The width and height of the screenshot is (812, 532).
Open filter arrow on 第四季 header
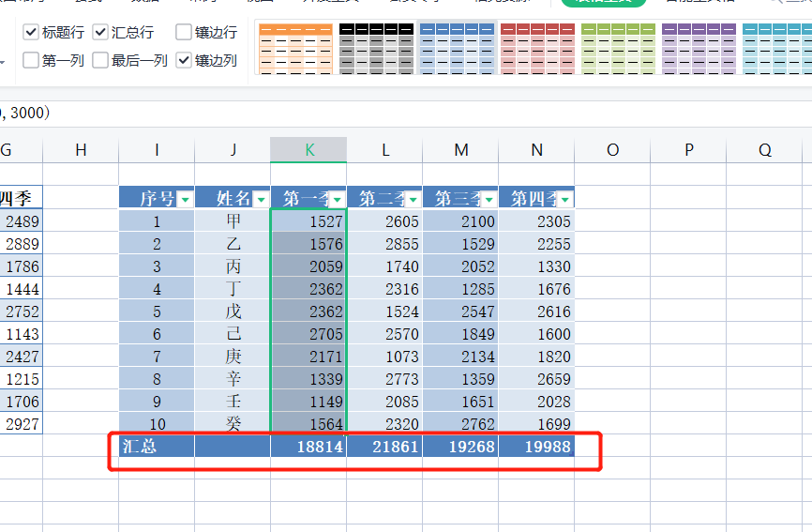tap(564, 199)
